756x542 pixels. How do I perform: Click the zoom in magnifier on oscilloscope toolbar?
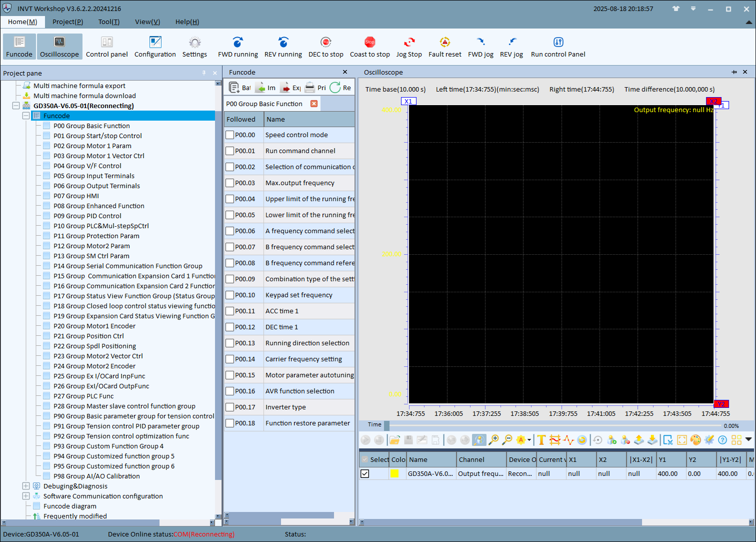(493, 440)
